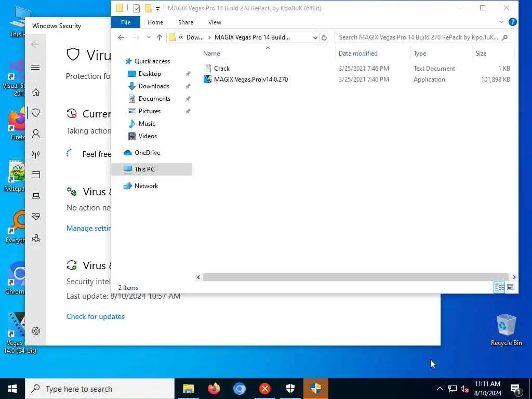Screen dimensions: 532x399
Task: Open Windows Security shield taskbar icon
Action: (x=290, y=389)
